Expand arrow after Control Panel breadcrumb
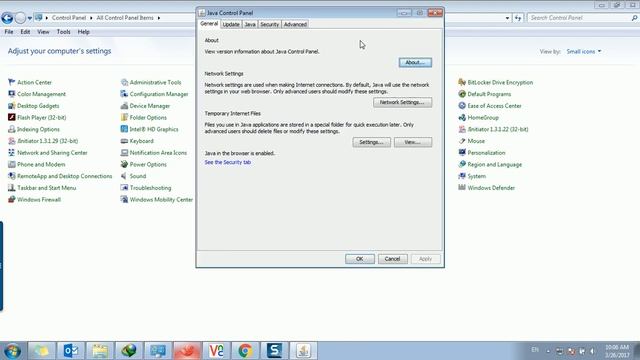Viewport: 640px width, 360px height. [91, 18]
